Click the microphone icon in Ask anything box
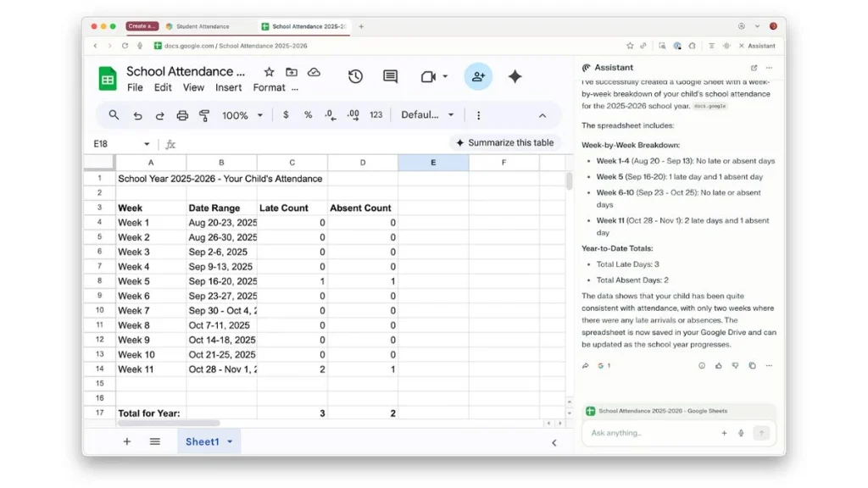This screenshot has height=488, width=868. pos(741,433)
